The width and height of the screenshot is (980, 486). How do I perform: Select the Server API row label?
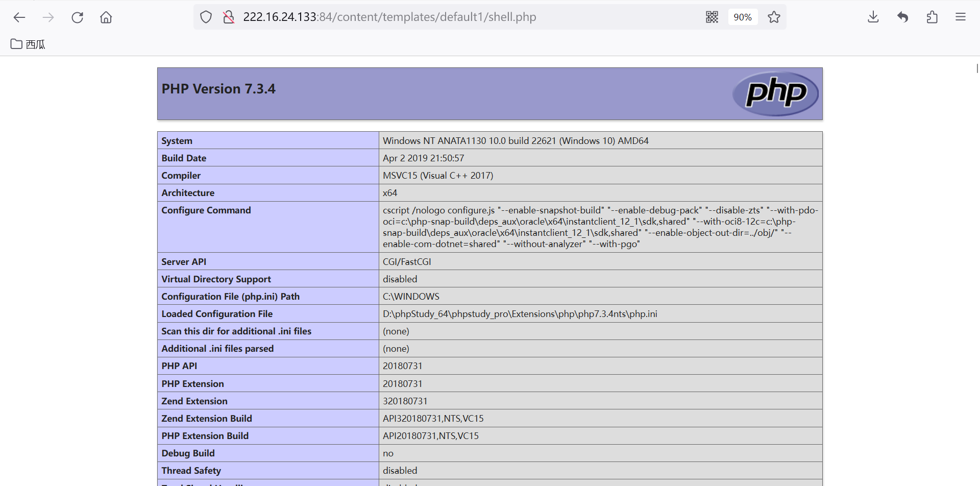pyautogui.click(x=184, y=262)
